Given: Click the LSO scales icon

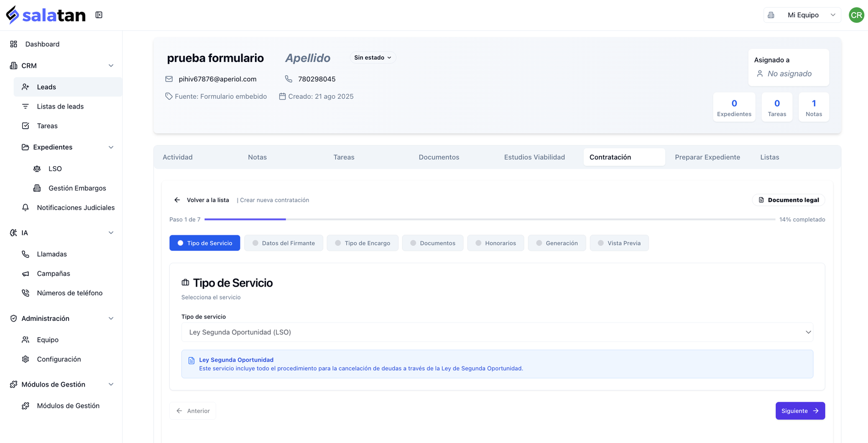Looking at the screenshot, I should pos(37,169).
